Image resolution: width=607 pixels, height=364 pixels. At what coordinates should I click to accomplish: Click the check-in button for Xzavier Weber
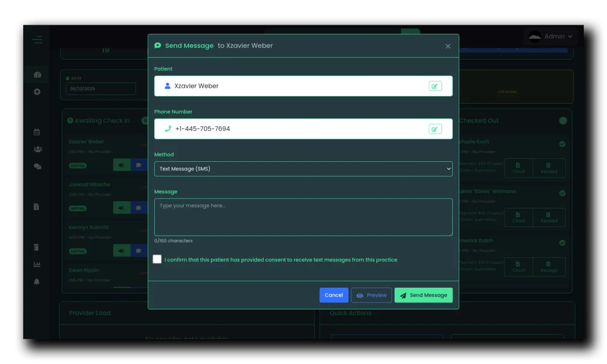(x=121, y=165)
